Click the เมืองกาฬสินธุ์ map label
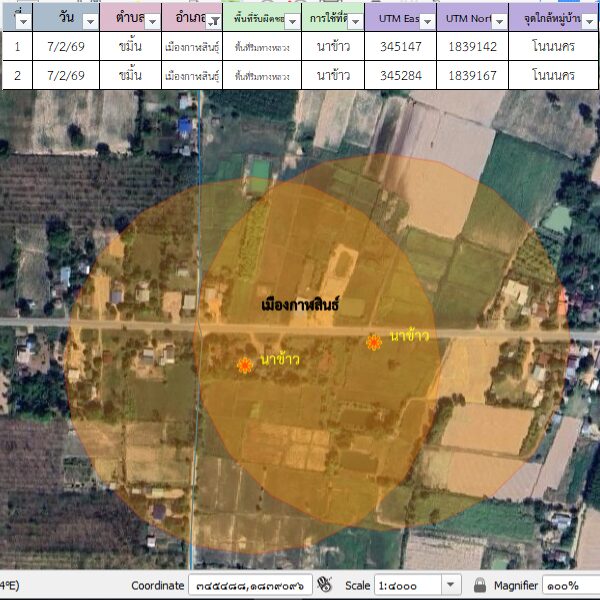 [299, 304]
